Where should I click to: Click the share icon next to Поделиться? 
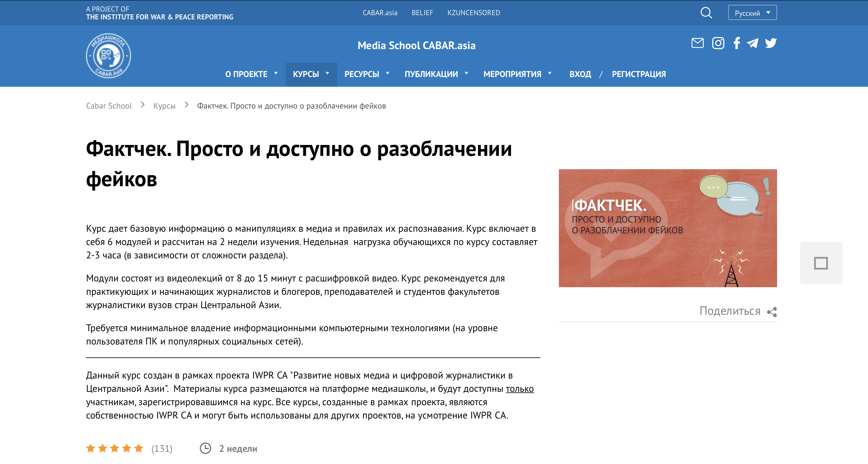click(x=772, y=312)
